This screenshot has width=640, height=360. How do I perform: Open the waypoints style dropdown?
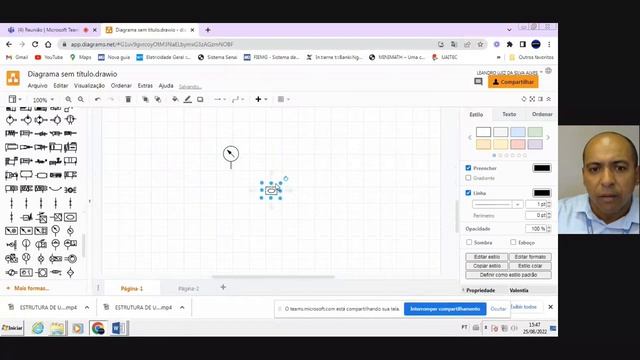(x=238, y=99)
